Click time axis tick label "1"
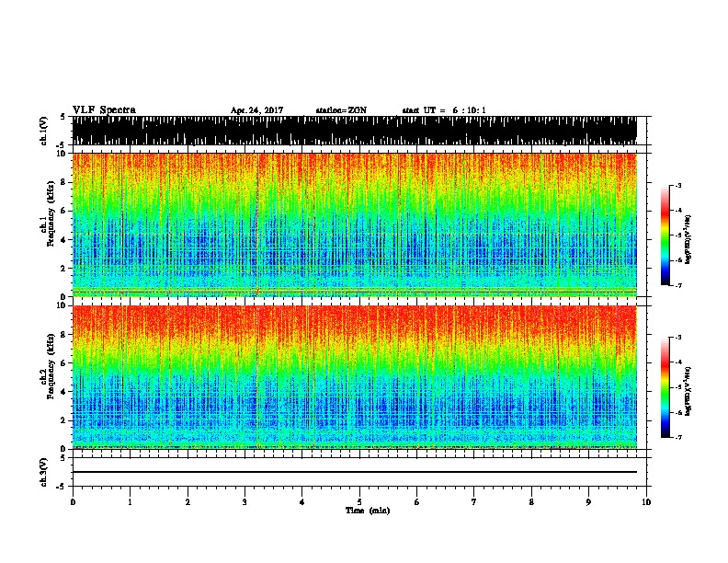Image resolution: width=728 pixels, height=563 pixels. (130, 502)
